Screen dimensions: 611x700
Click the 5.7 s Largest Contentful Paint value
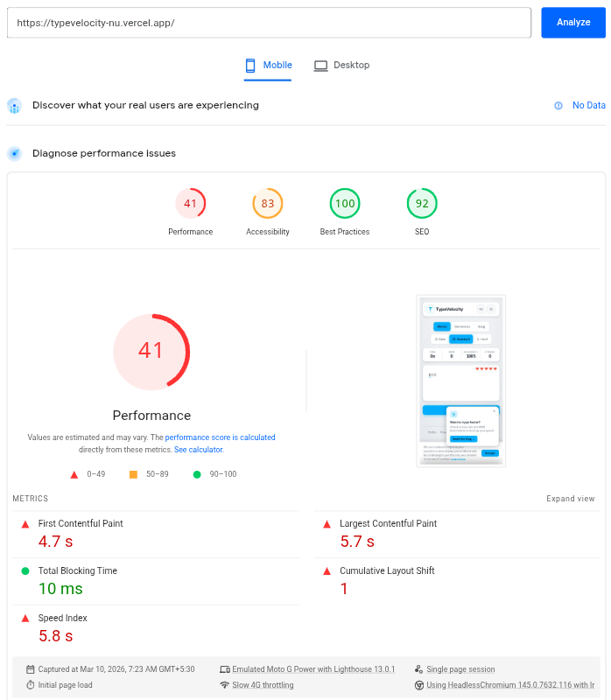pyautogui.click(x=357, y=542)
